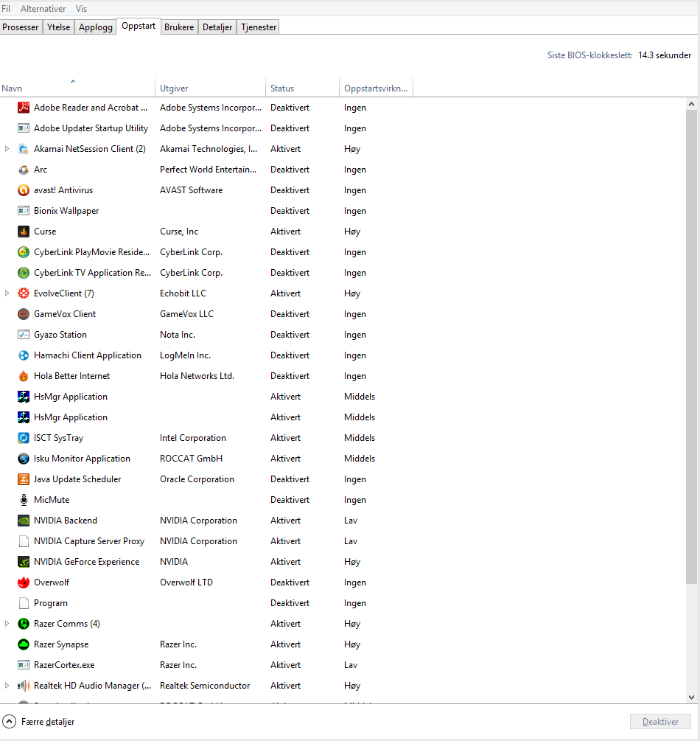The height and width of the screenshot is (741, 700).
Task: Click the scrollbar up arrow
Action: (x=691, y=104)
